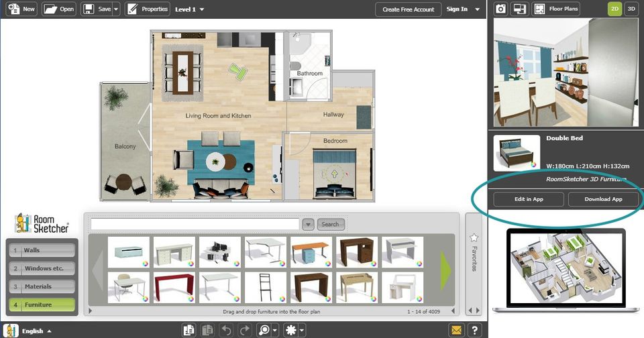The width and height of the screenshot is (644, 338).
Task: Select the Materials step
Action: [42, 286]
